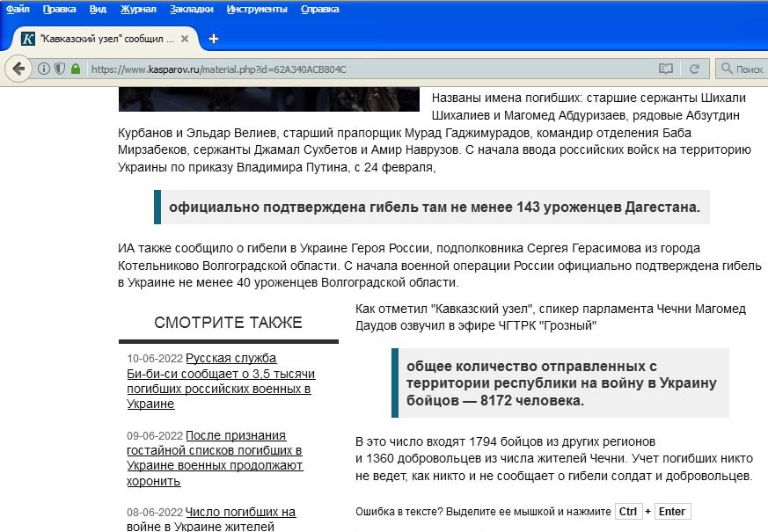The image size is (768, 532).
Task: Click the date 10-06-2022
Action: pyautogui.click(x=155, y=358)
